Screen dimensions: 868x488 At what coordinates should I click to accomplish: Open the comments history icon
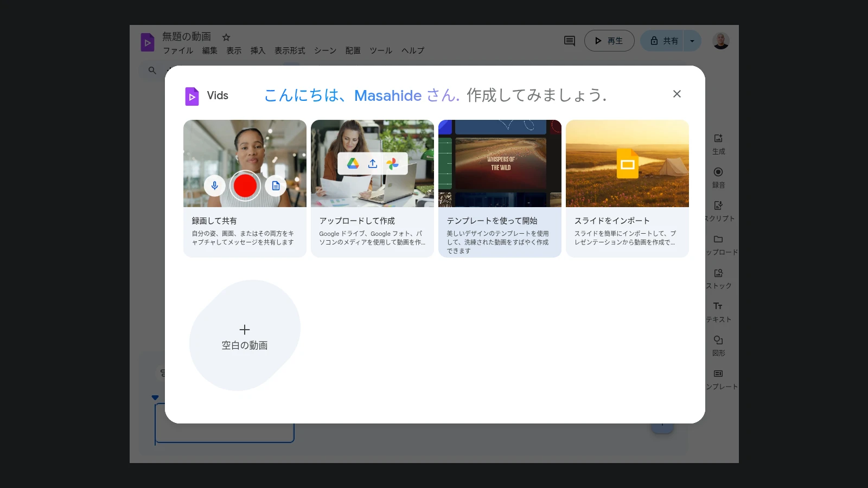pos(569,41)
